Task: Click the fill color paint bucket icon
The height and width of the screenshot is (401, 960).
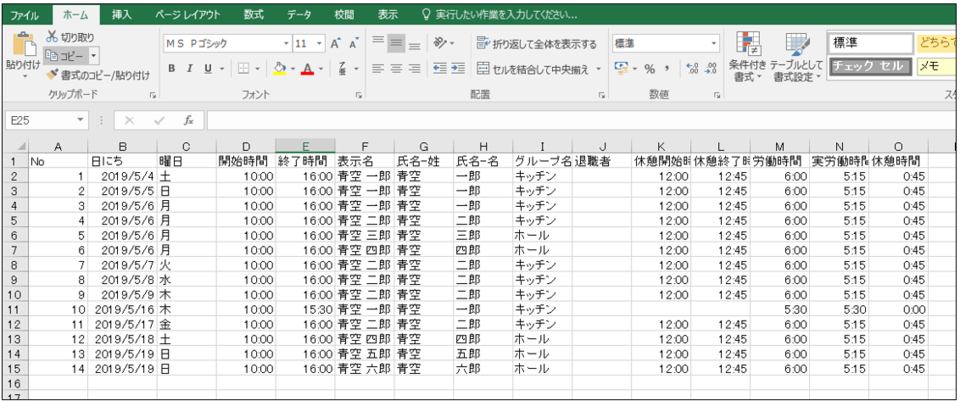Action: (279, 69)
